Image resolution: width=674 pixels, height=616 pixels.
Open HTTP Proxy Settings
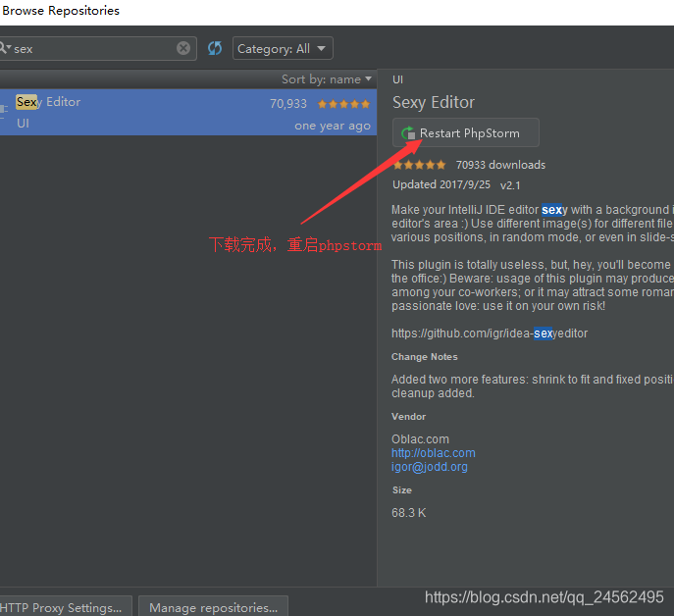[x=66, y=607]
